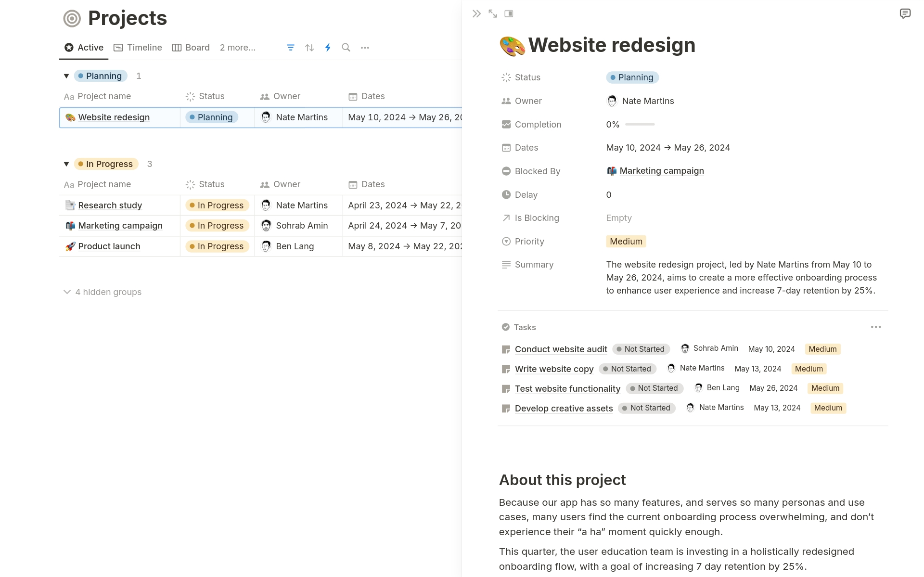Open comments using the speech bubble icon
The width and height of the screenshot is (924, 577).
click(905, 13)
